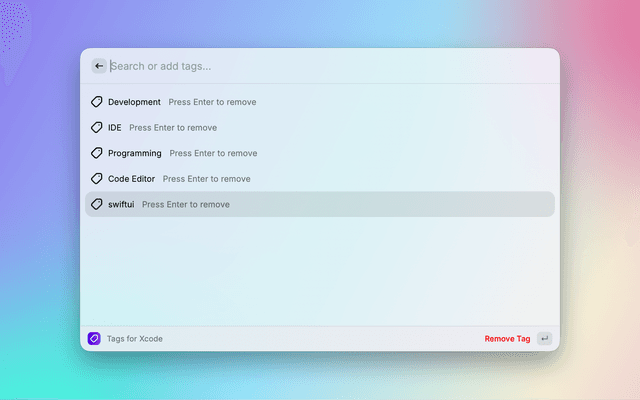Select the IDE tag label
Viewport: 640px width, 400px height.
[x=114, y=128]
